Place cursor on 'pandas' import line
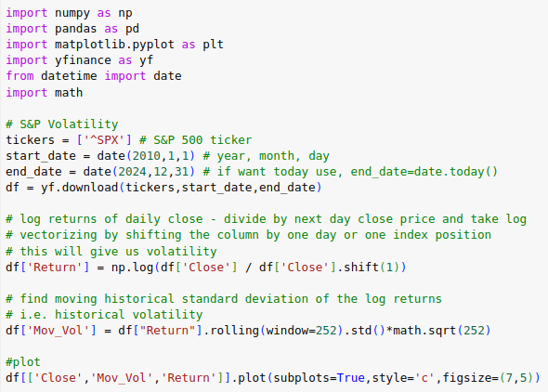The height and width of the screenshot is (392, 548). pyautogui.click(x=72, y=29)
